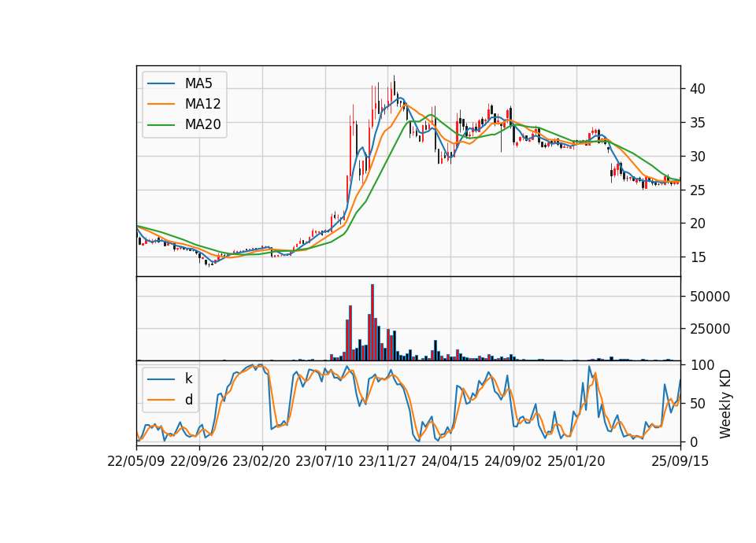The width and height of the screenshot is (756, 543).
Task: Click the orange d legend line sample
Action: coord(161,400)
